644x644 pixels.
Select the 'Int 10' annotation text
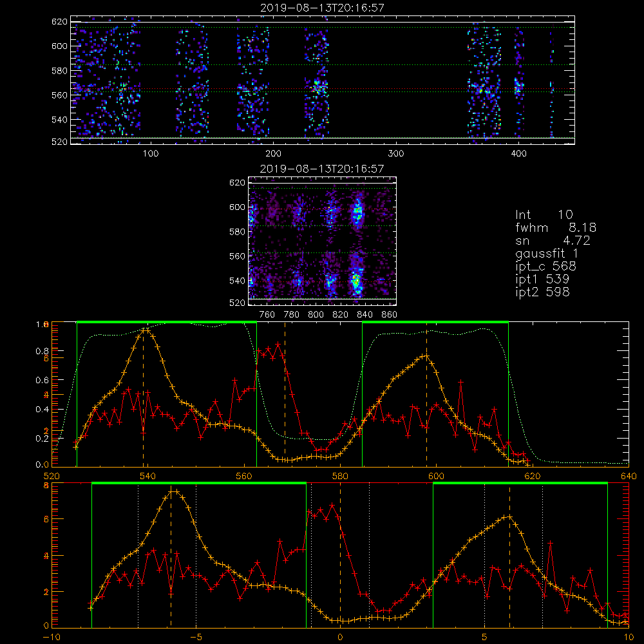pos(544,214)
